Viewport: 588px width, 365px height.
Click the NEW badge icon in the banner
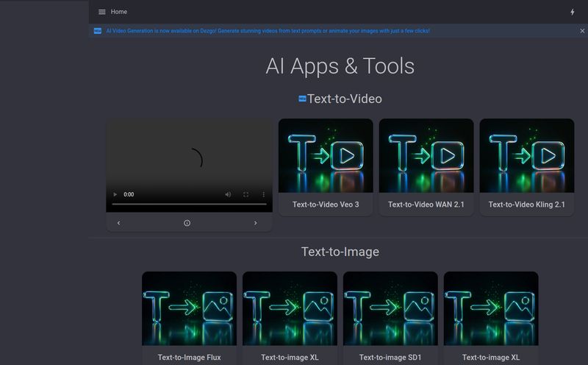coord(98,31)
